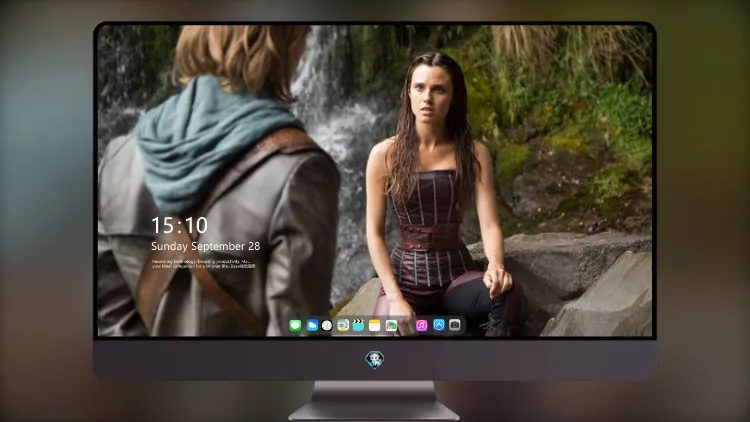Click the 15:10 clock display
750x422 pixels.
pyautogui.click(x=179, y=225)
